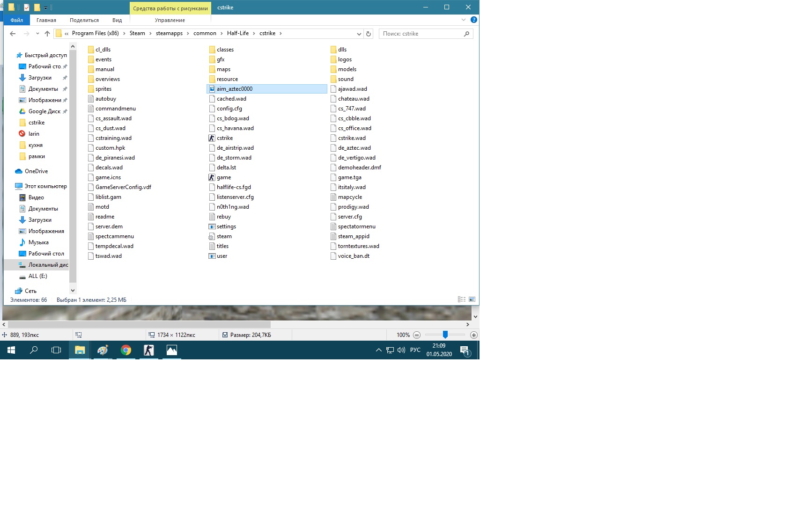Expand the address bar history dropdown
Viewport: 812px width, 525px height.
[x=359, y=34]
